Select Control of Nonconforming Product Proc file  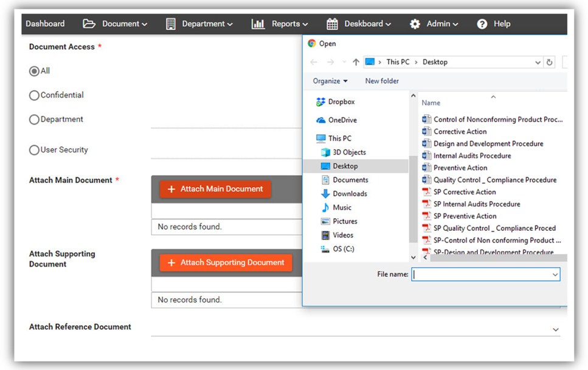tap(493, 120)
